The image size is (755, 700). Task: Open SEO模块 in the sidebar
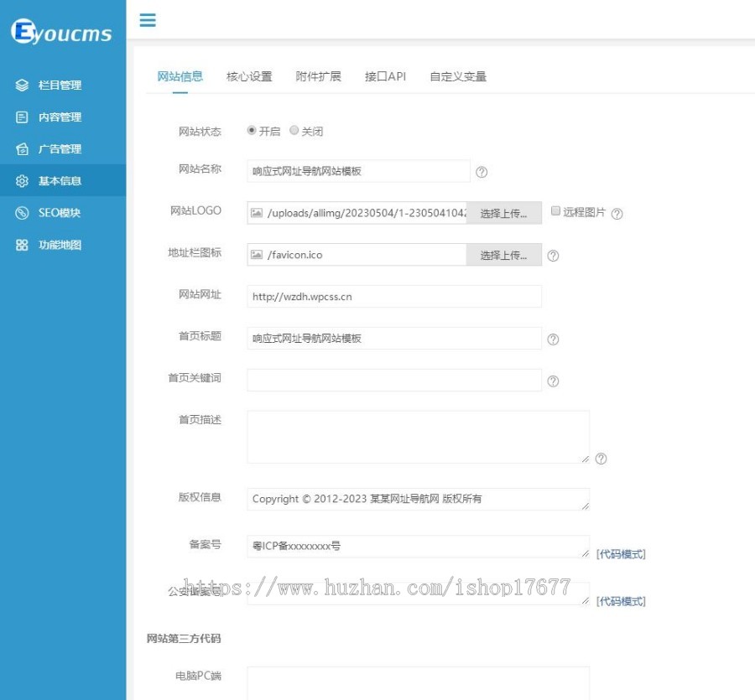[x=63, y=213]
